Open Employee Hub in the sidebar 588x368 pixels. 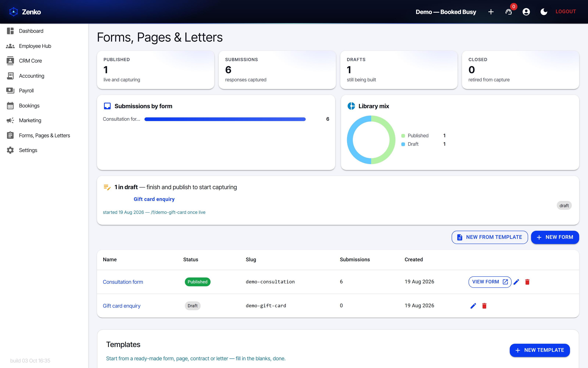44,46
